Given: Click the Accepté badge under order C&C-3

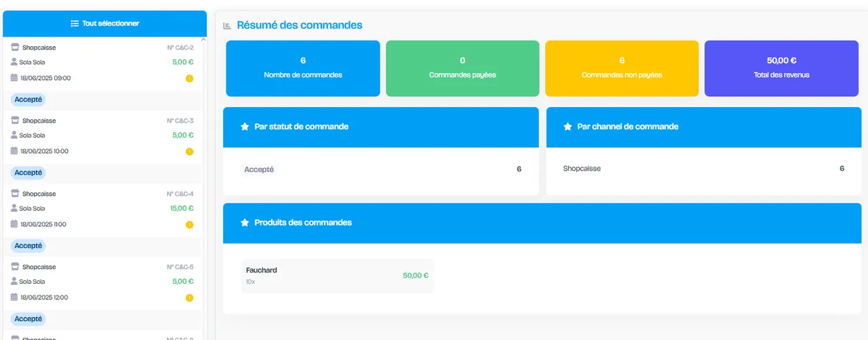Looking at the screenshot, I should [28, 173].
